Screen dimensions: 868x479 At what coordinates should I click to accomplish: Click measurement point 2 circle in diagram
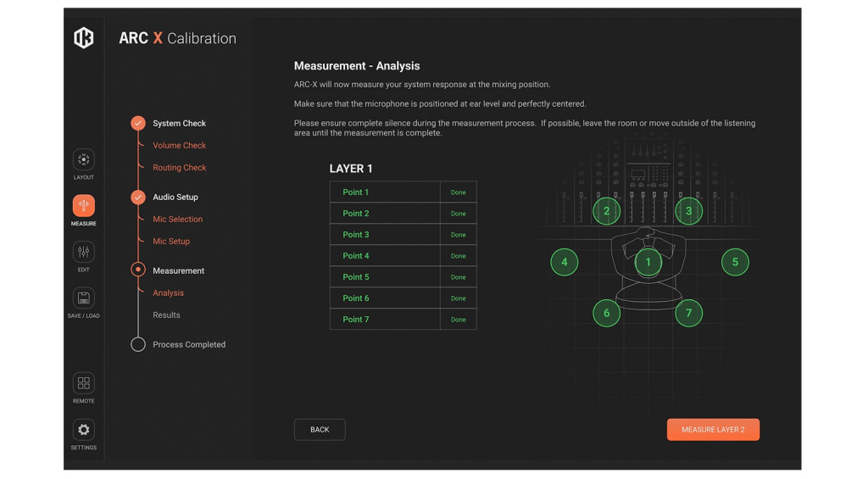tap(607, 211)
